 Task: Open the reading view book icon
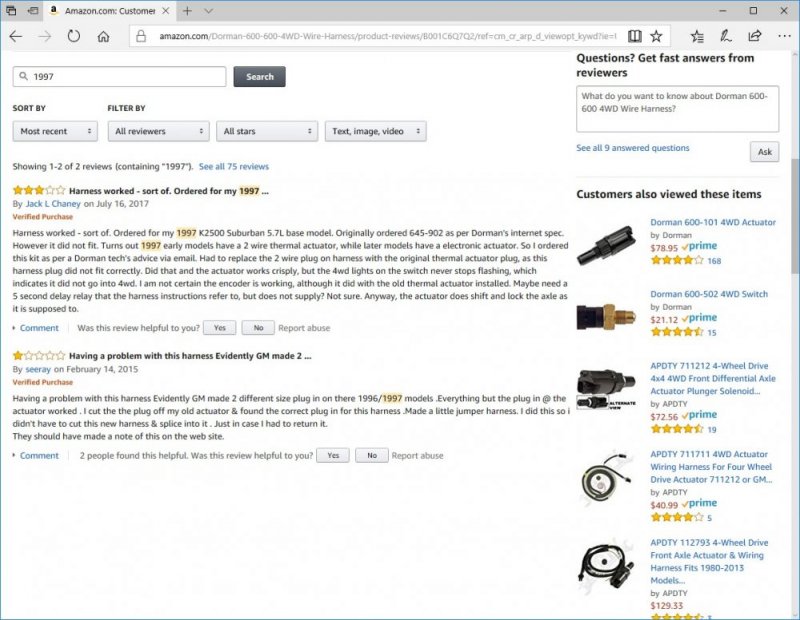click(x=635, y=36)
